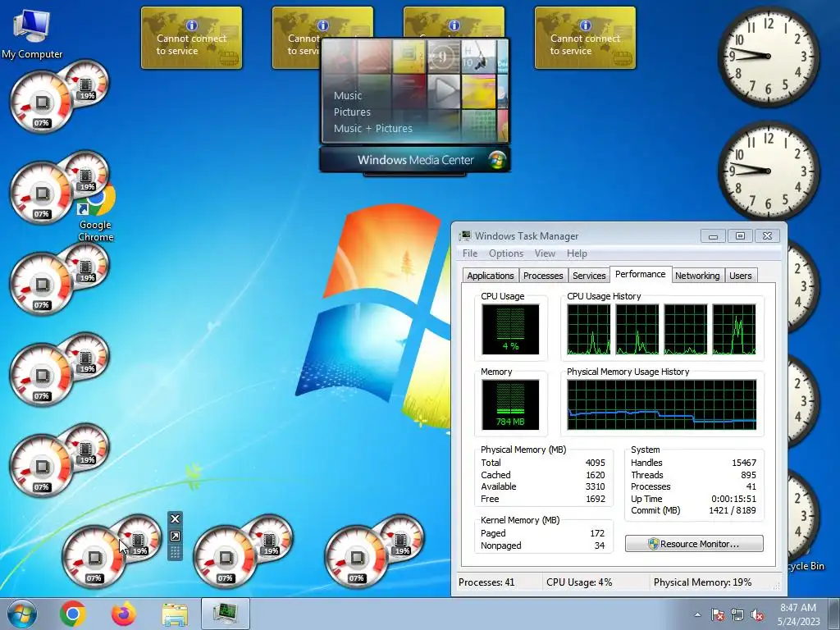
Task: Open the View menu in Task Manager
Action: [545, 253]
